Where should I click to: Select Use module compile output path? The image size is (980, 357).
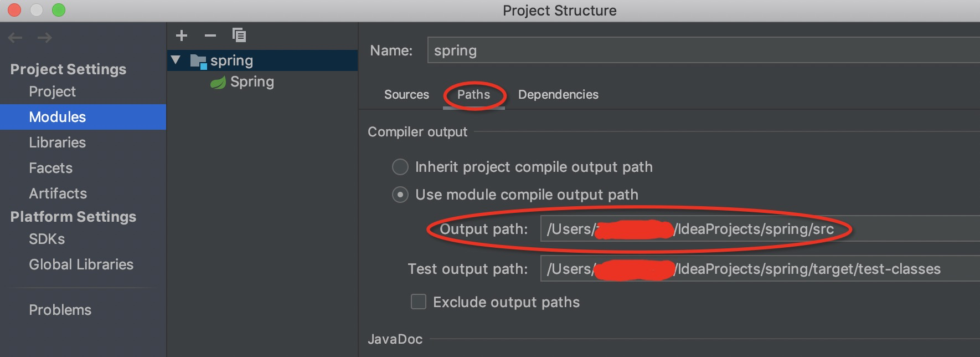[400, 195]
